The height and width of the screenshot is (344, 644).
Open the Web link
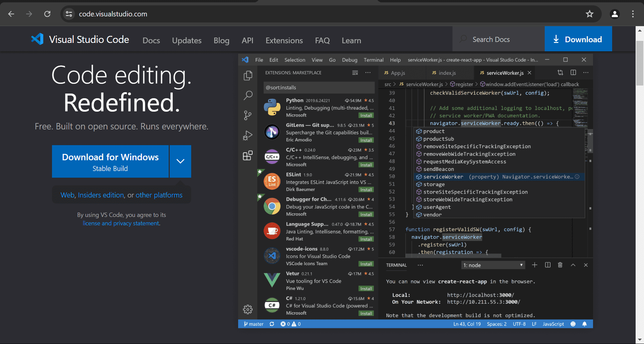point(67,195)
